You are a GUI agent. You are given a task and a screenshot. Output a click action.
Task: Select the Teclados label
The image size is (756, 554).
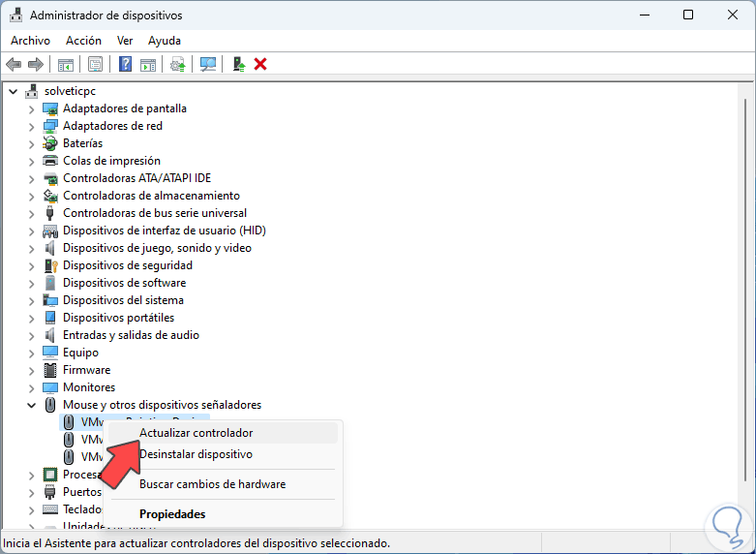[x=82, y=509]
